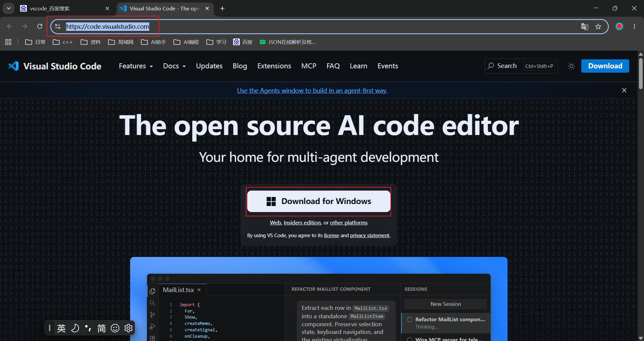Image resolution: width=644 pixels, height=341 pixels.
Task: Expand the Docs dropdown menu
Action: tap(174, 66)
